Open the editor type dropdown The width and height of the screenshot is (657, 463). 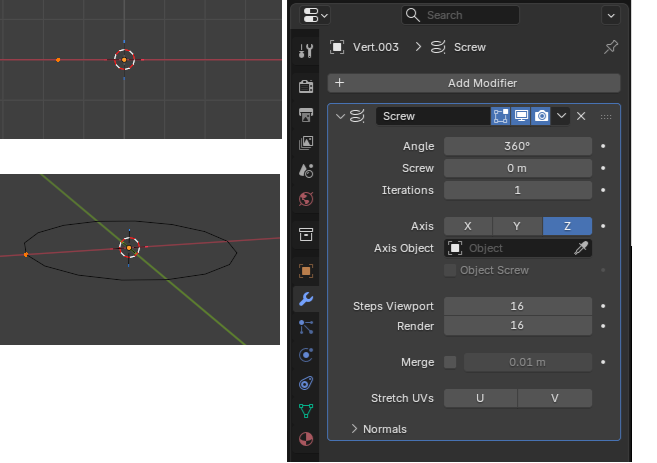316,15
